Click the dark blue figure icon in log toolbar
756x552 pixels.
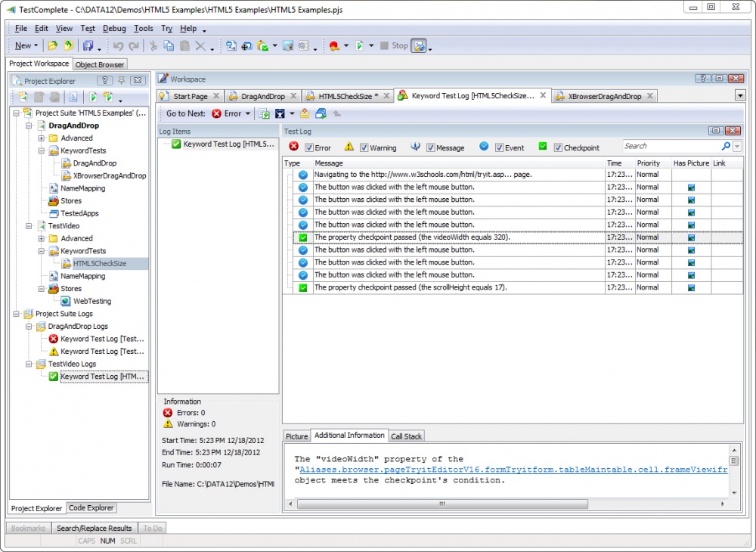280,113
